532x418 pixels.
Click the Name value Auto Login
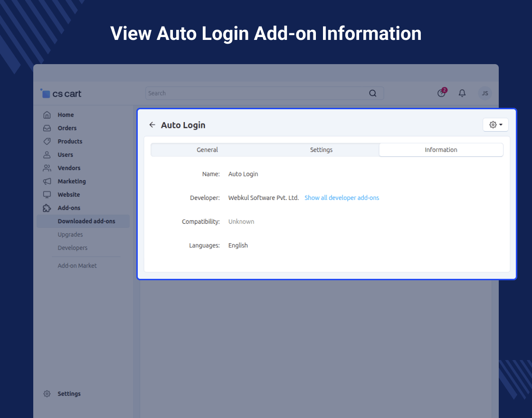tap(243, 174)
